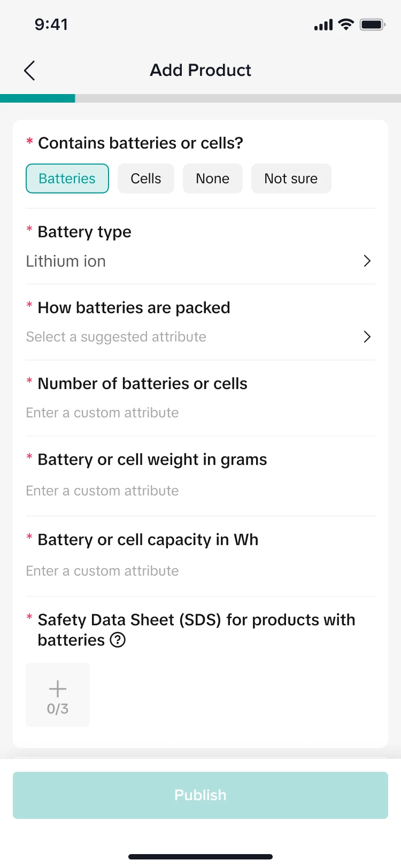Tap the SDS help question mark icon

coord(118,640)
